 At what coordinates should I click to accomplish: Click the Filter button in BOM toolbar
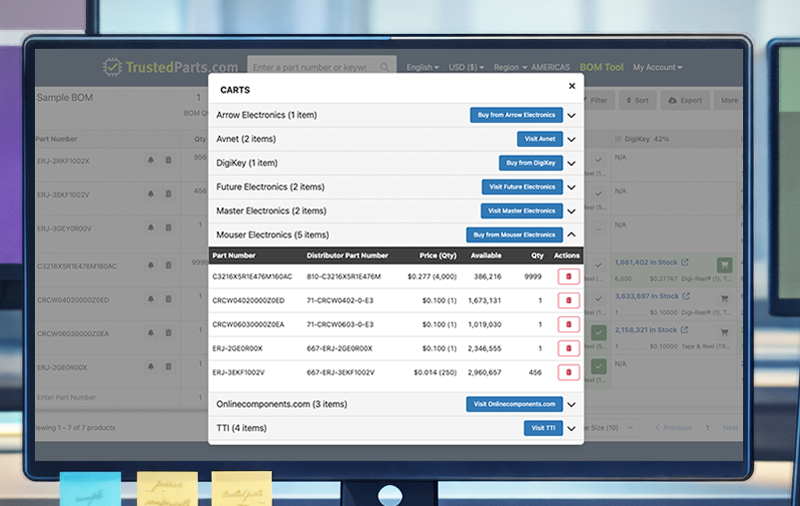[599, 100]
